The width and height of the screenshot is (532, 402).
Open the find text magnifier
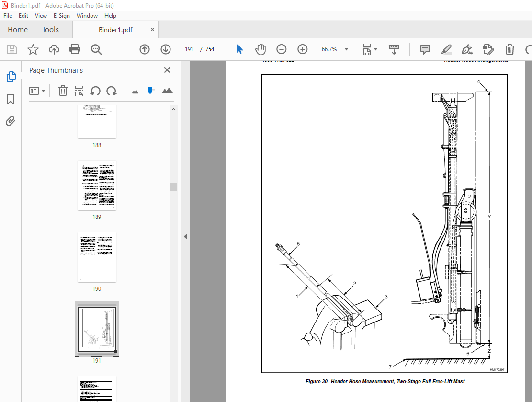pos(96,49)
